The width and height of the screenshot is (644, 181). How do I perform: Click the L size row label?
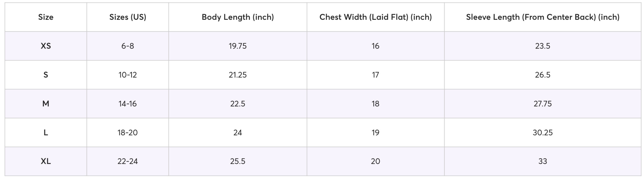(x=46, y=132)
